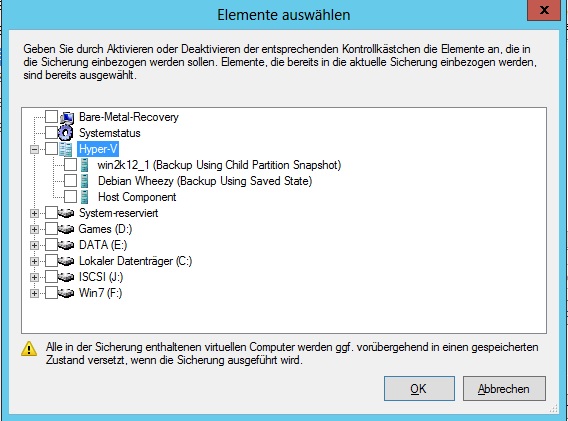Check the Systemstatus checkbox
The height and width of the screenshot is (421, 568).
51,133
